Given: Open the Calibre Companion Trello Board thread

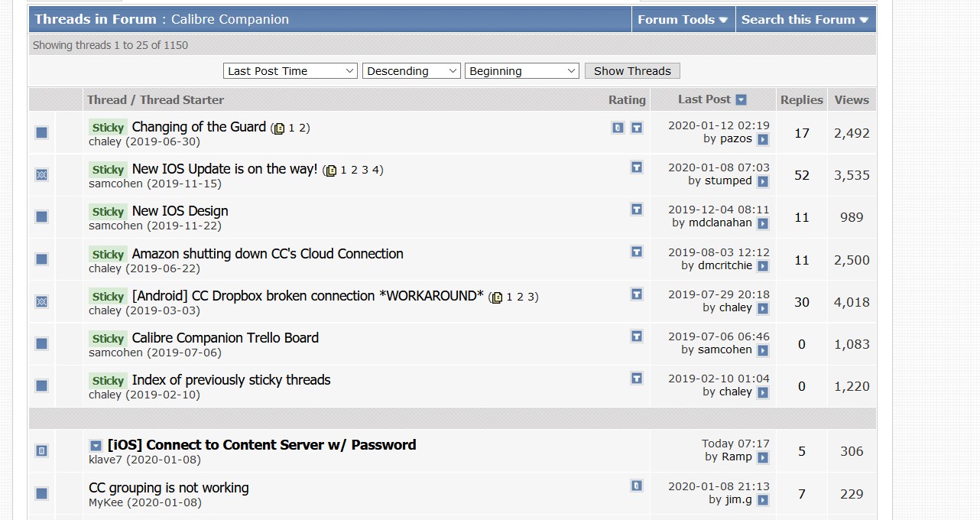Looking at the screenshot, I should coord(226,338).
